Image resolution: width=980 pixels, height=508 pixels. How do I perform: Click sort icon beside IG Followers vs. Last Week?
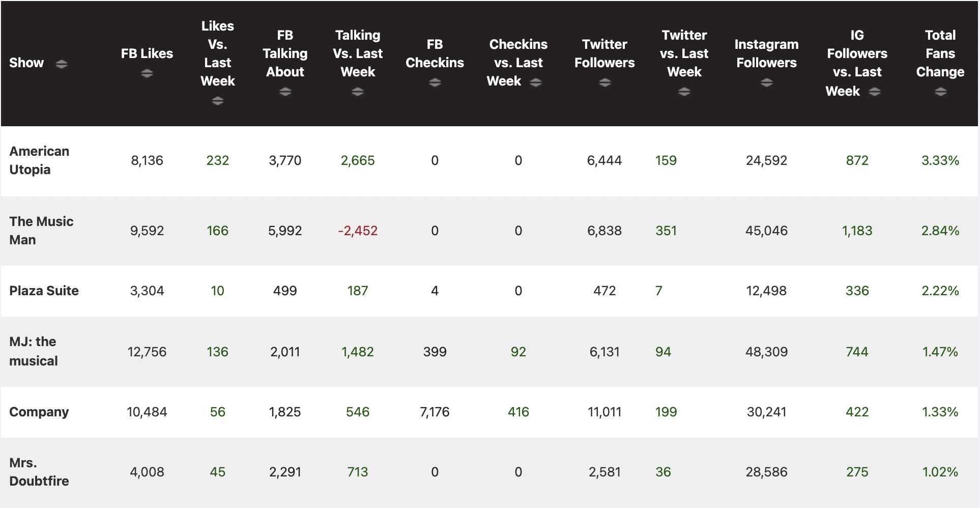pos(875,92)
